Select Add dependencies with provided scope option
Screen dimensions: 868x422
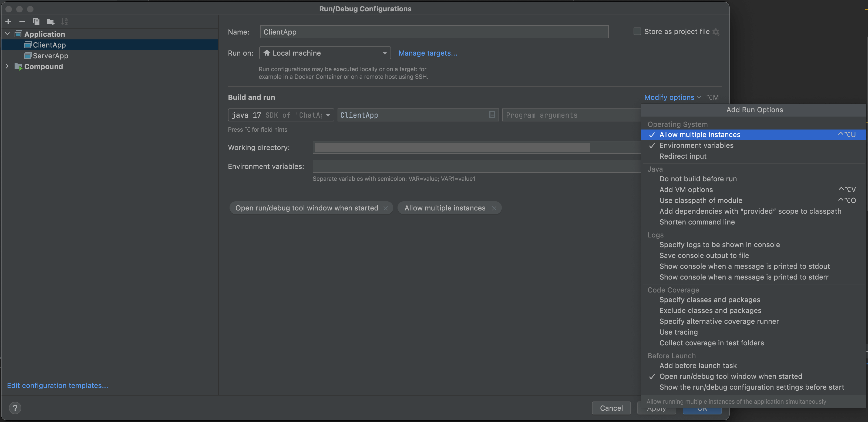(x=753, y=211)
